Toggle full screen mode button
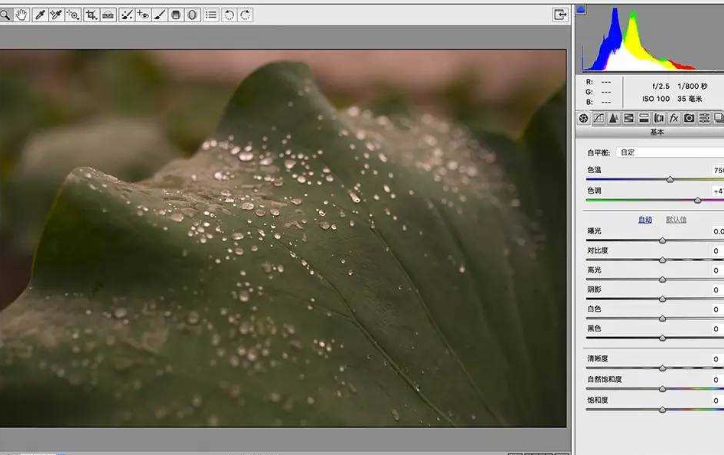Screen dimensions: 724x455 (560, 15)
